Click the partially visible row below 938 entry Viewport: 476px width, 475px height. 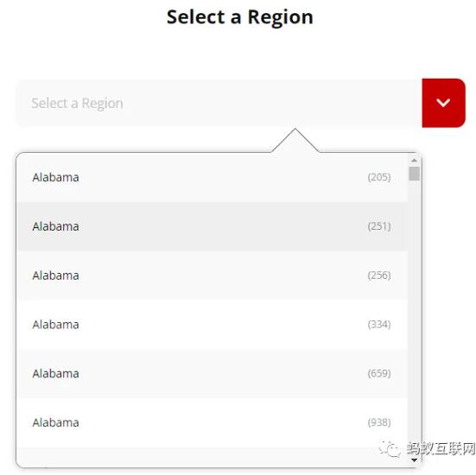(x=213, y=457)
